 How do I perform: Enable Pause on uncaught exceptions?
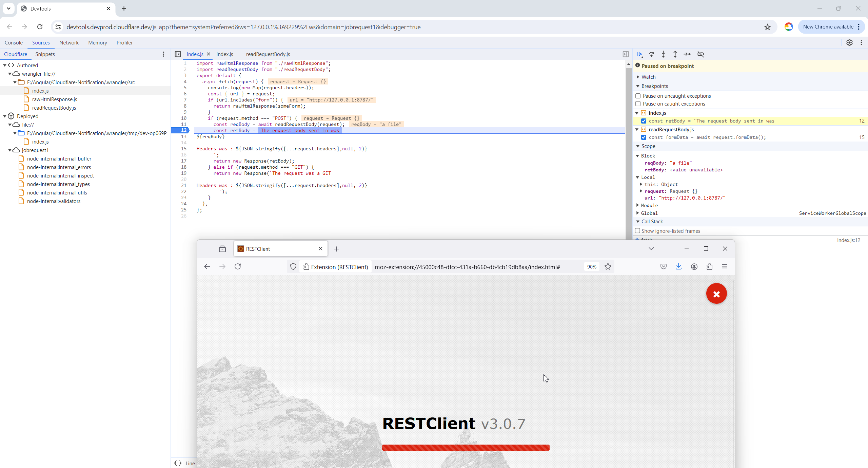point(638,96)
